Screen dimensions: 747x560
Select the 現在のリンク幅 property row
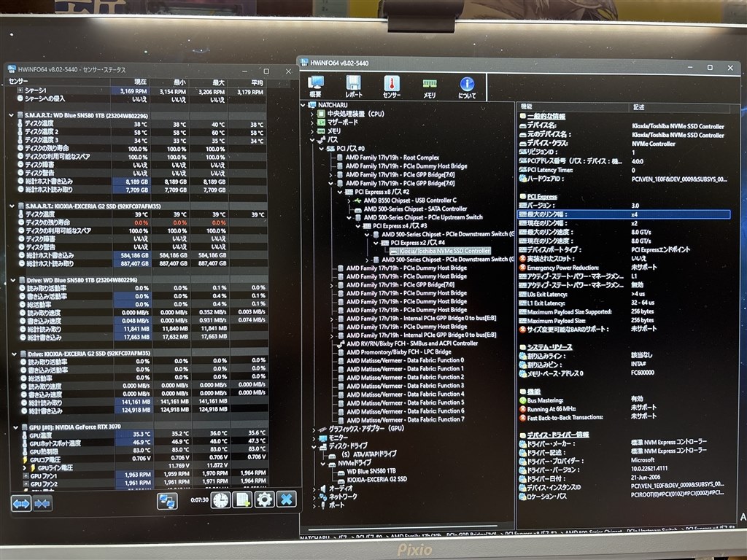(x=624, y=223)
